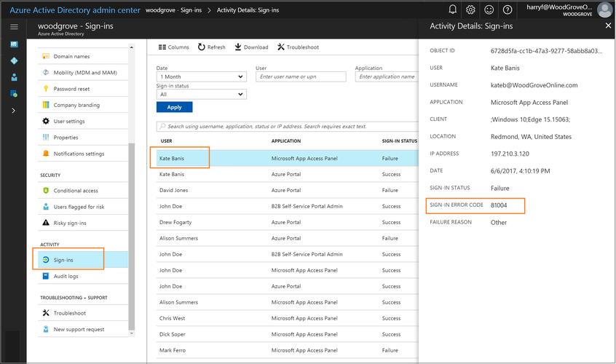616x364 pixels.
Task: Open the Date 1 Month dropdown
Action: coord(201,76)
